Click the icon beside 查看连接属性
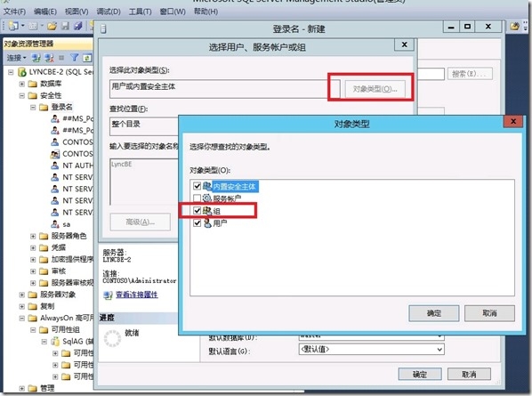This screenshot has height=396, width=532. click(x=108, y=295)
